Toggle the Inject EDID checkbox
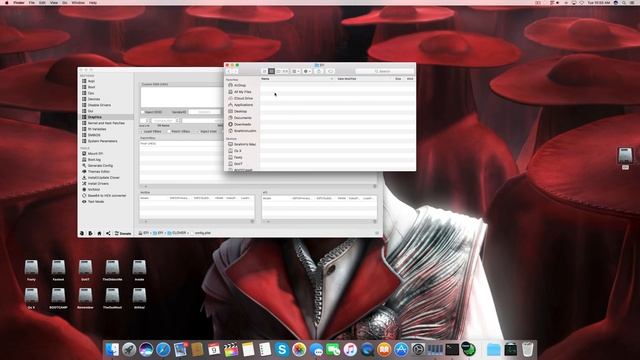640x360 pixels. pyautogui.click(x=142, y=112)
